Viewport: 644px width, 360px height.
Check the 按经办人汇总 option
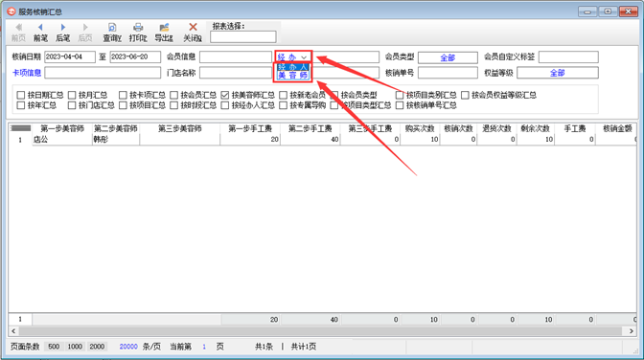tap(224, 105)
